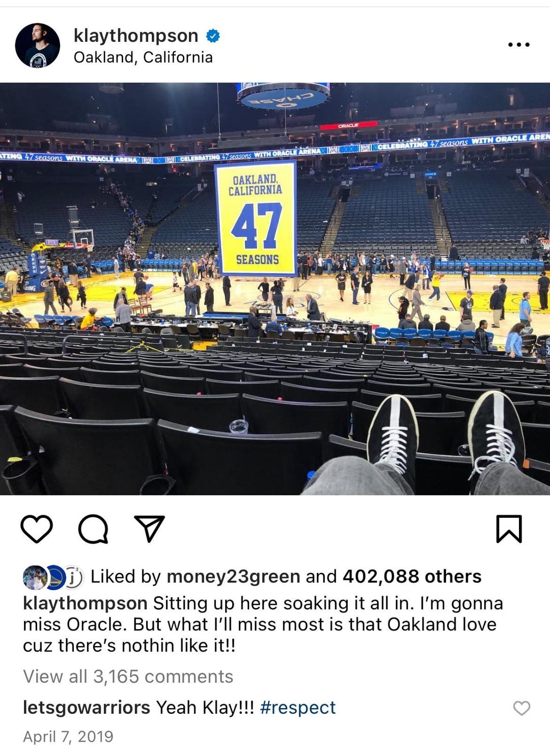Tap the liker avatars next to Liked by
This screenshot has width=550, height=756.
(x=53, y=577)
